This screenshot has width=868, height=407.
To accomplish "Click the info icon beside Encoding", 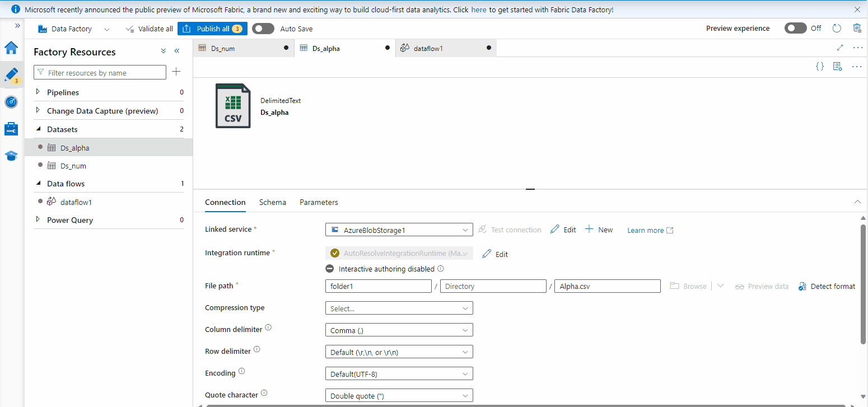I will pos(242,371).
